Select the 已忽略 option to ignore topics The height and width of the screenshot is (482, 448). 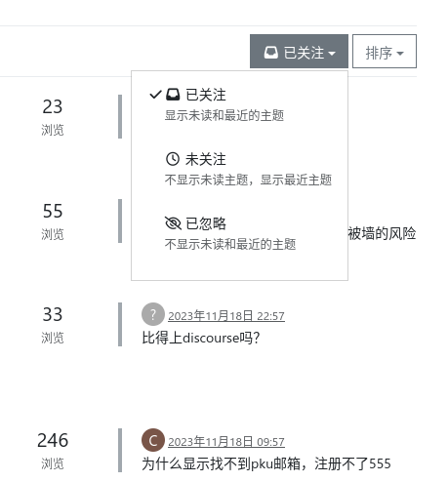pyautogui.click(x=239, y=234)
